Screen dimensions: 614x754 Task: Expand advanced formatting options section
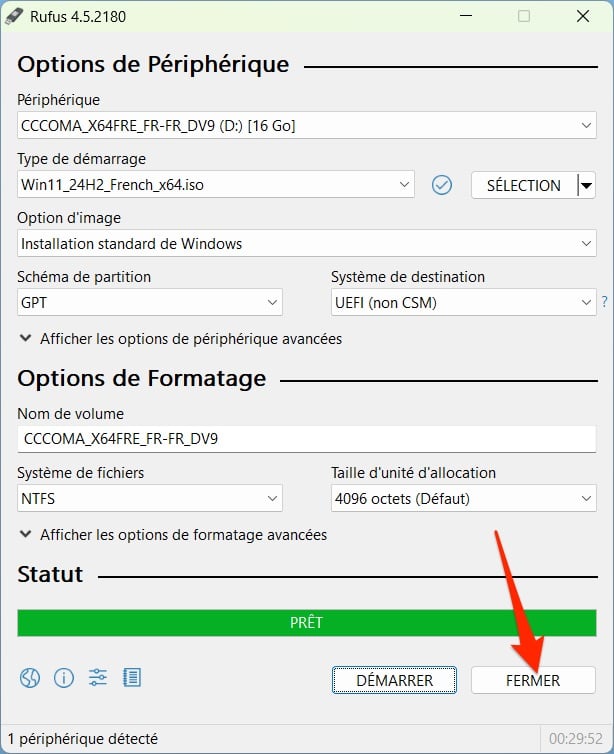172,535
